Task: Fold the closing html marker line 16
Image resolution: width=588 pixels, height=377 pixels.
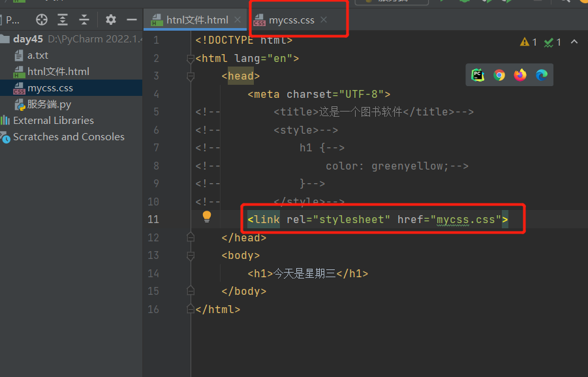Action: 191,309
